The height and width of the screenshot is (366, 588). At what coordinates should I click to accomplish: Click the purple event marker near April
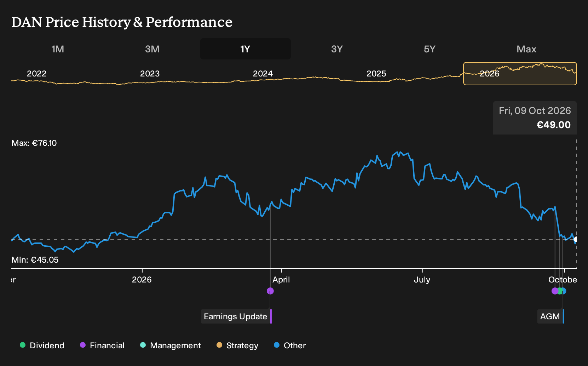[270, 291]
